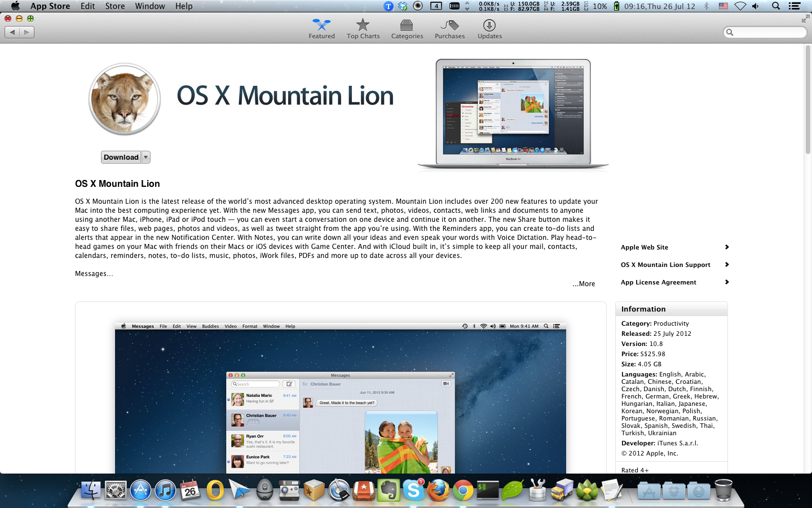Click the 'Category: Productivity' info line

pos(655,323)
